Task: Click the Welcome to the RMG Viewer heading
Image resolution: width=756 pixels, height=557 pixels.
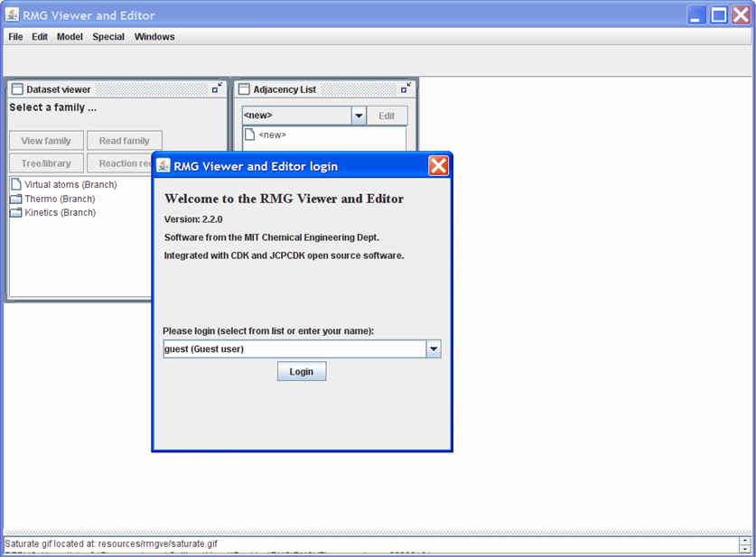Action: coord(284,199)
